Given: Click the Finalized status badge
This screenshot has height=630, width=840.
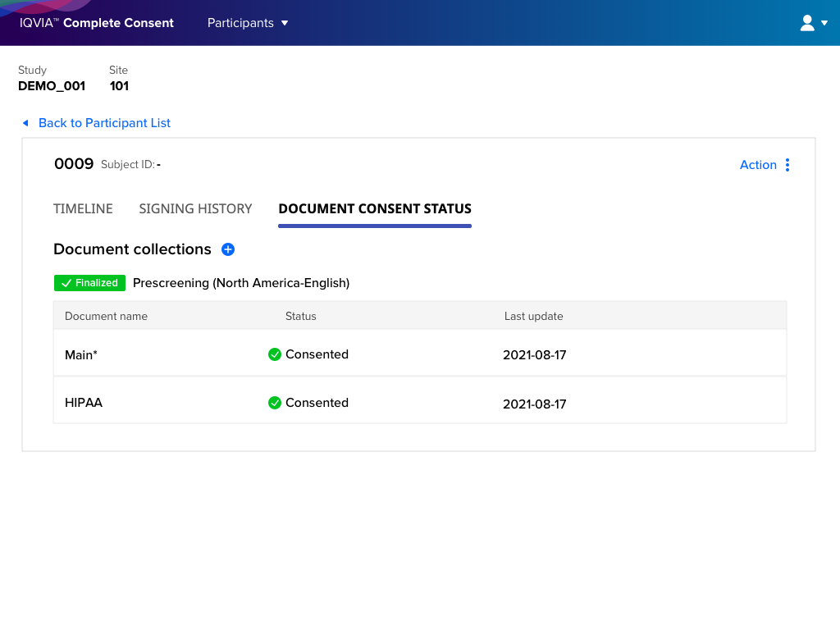Looking at the screenshot, I should click(x=89, y=283).
